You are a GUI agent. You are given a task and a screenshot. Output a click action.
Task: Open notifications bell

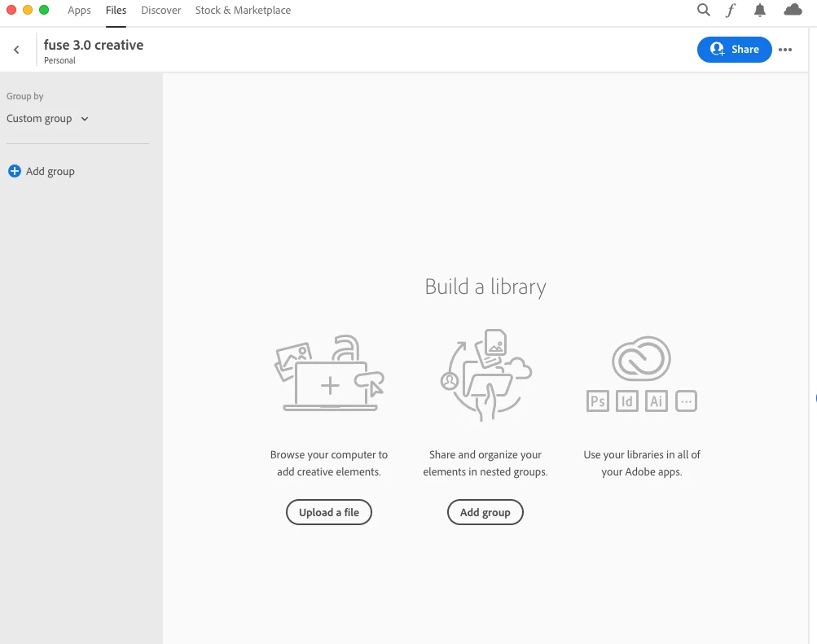pos(760,10)
